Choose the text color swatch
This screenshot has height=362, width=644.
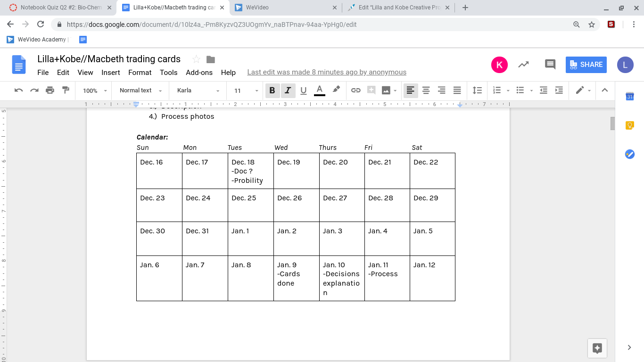point(319,90)
